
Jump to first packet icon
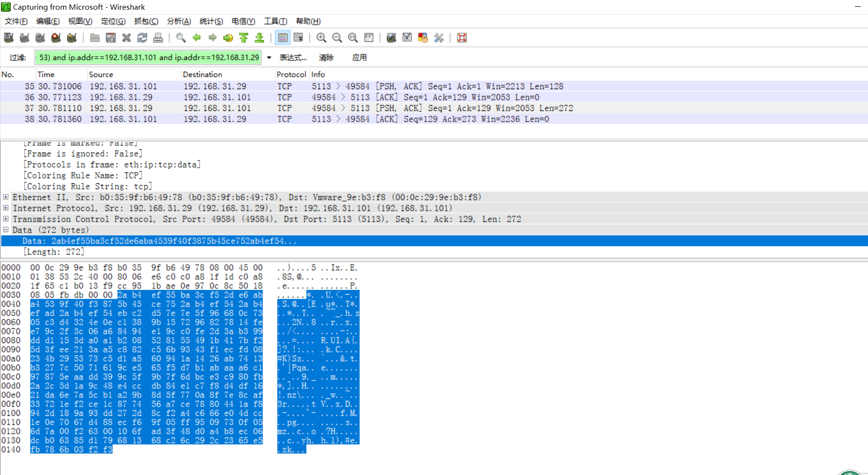(x=244, y=38)
